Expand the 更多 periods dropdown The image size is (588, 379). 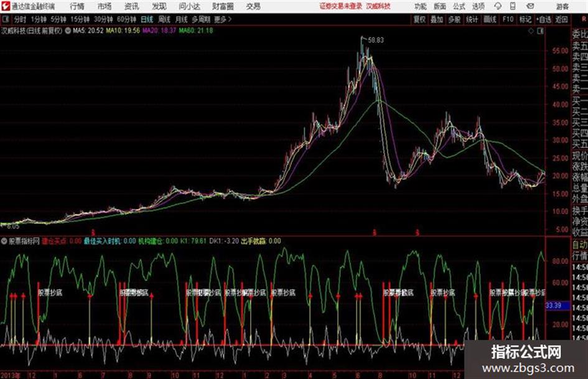(223, 19)
